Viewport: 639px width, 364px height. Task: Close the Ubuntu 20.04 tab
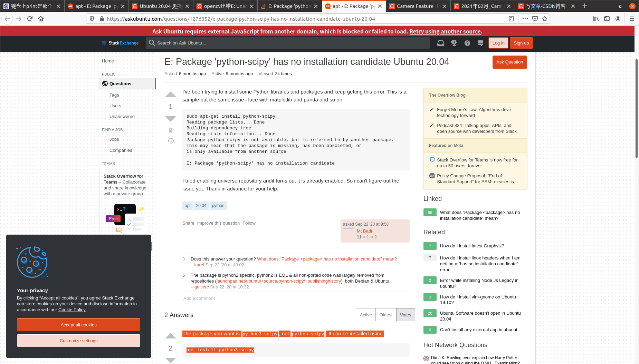click(187, 6)
